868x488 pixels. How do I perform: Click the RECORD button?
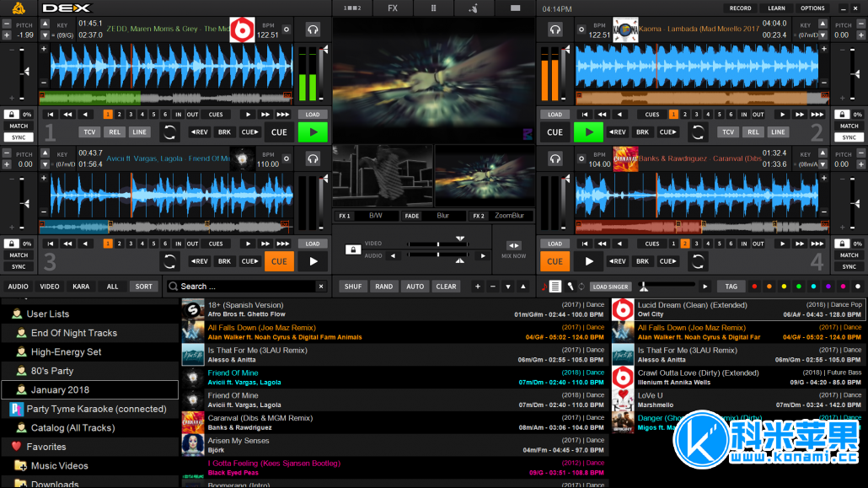click(740, 8)
